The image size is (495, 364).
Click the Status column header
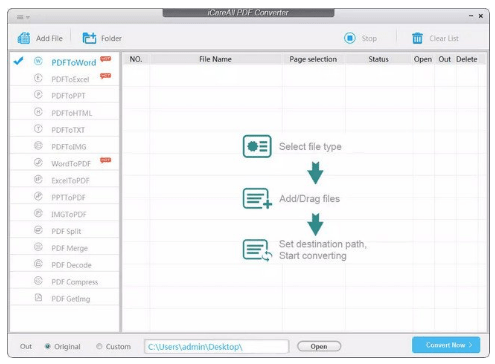click(x=378, y=59)
